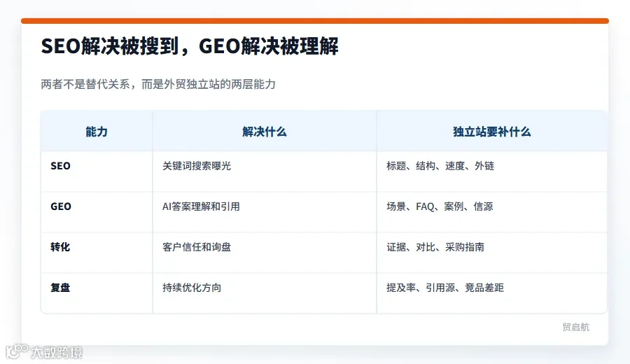Select the heading SEO解决被搜到，GEO解决被理解

click(x=190, y=45)
